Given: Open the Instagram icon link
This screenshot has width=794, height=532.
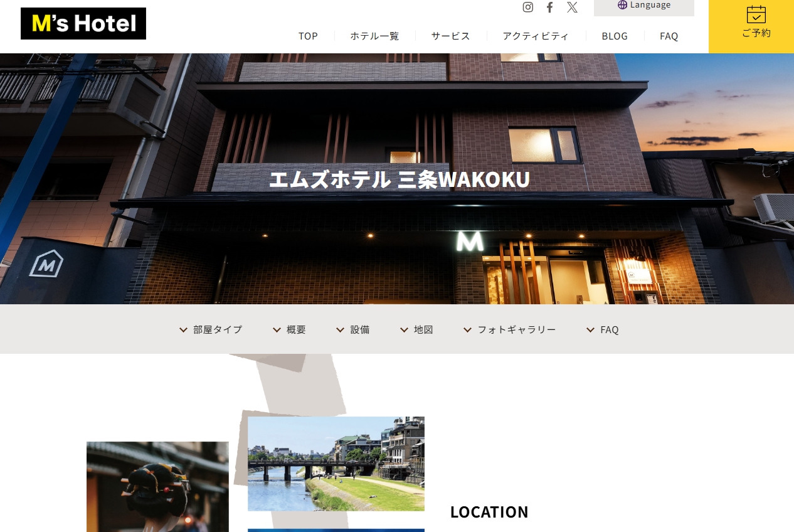Looking at the screenshot, I should [x=528, y=7].
